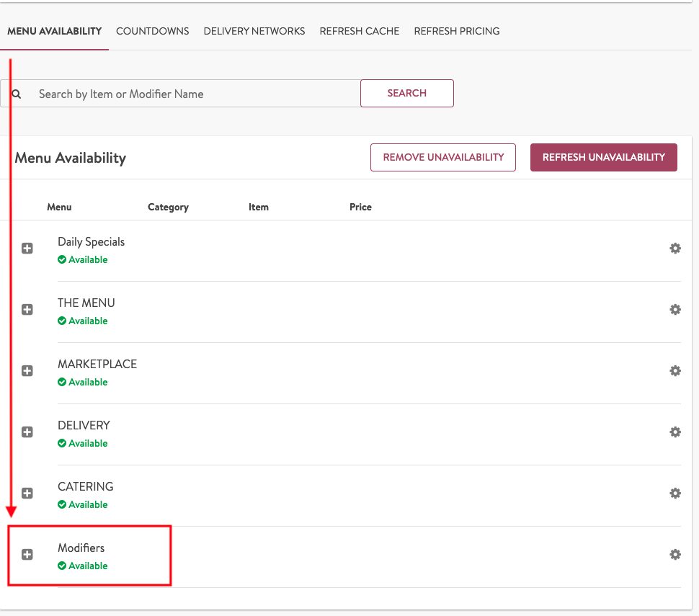Select the Refresh Cache tab
The height and width of the screenshot is (616, 699).
coord(360,31)
